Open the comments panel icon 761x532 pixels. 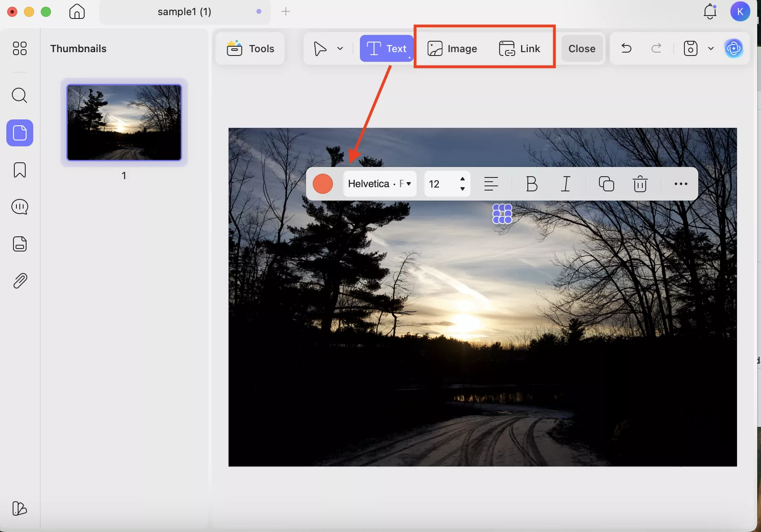[20, 207]
